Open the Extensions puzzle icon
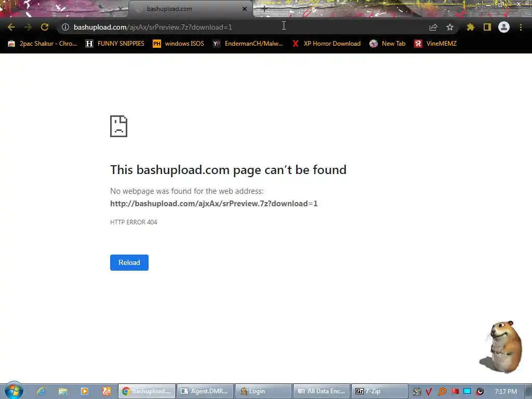 (x=470, y=27)
